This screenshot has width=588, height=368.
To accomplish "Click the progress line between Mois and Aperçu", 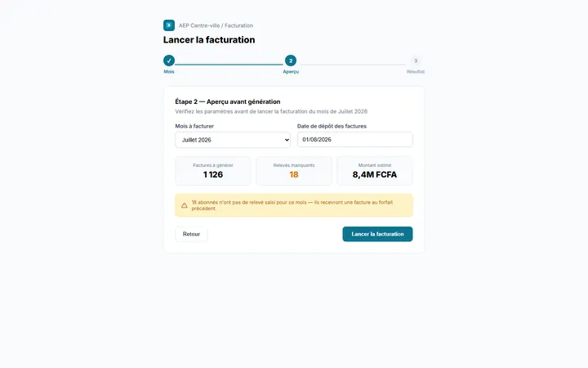I will (229, 65).
